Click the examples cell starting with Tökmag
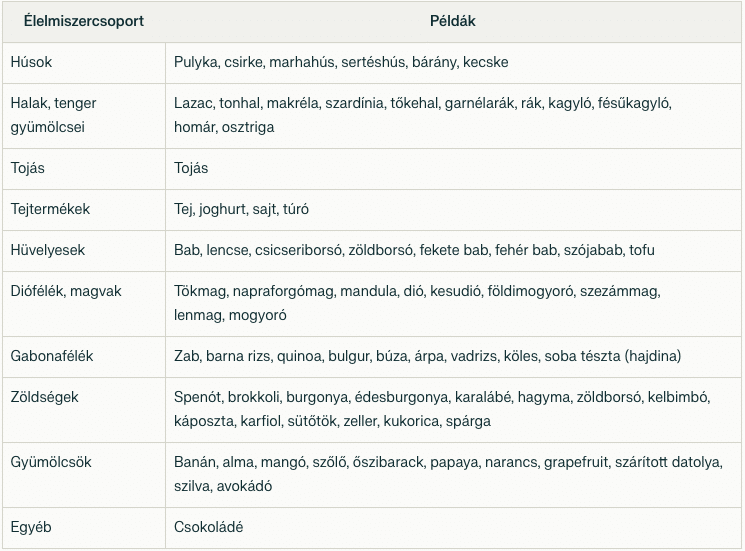This screenshot has width=745, height=551. coord(417,303)
